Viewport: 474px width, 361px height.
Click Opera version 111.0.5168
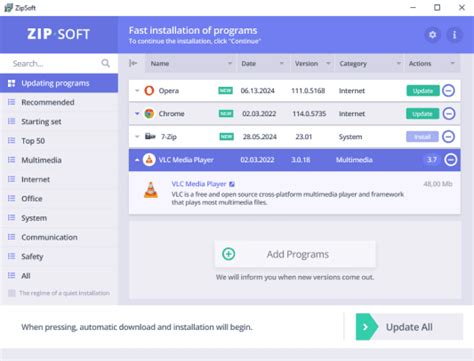tap(308, 91)
